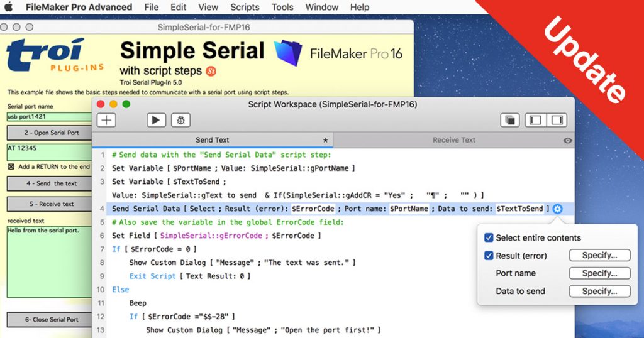Viewport: 644px width, 338px height.
Task: Click Specify for Data to send
Action: pos(599,292)
